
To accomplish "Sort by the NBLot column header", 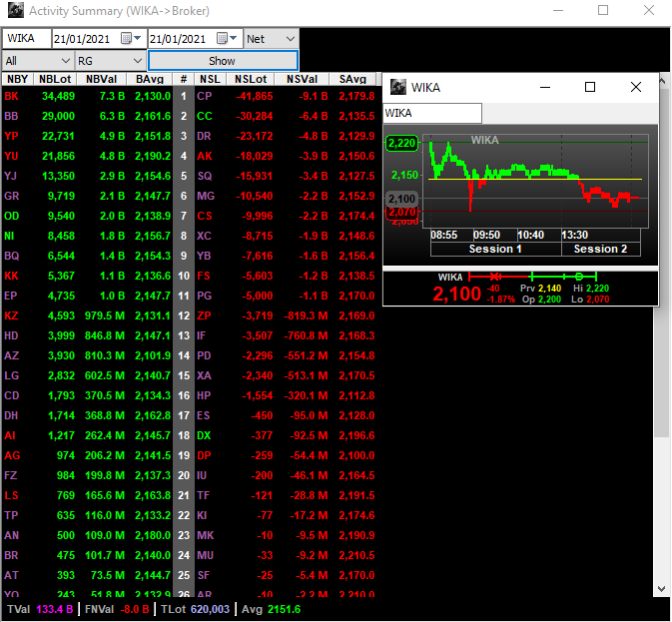I will (x=55, y=79).
